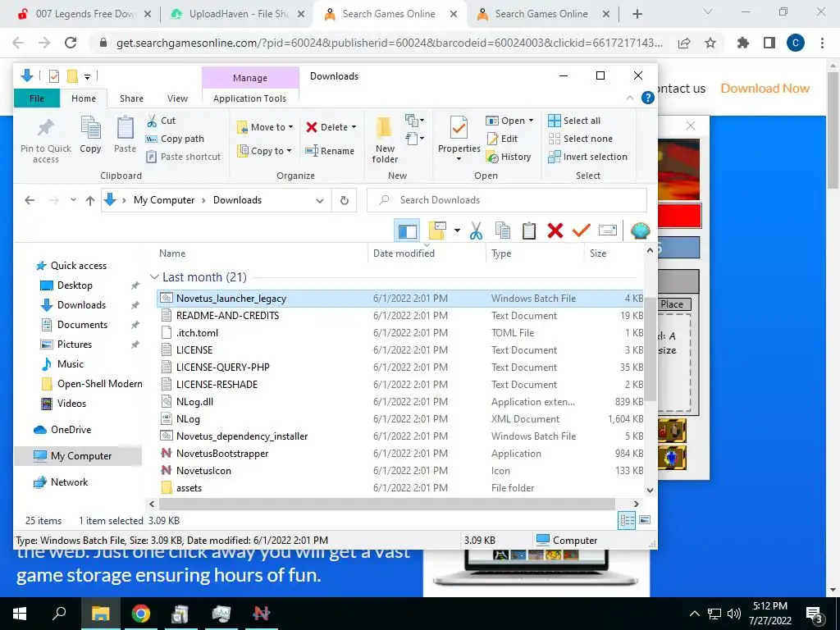This screenshot has width=840, height=630.
Task: Select the View ribbon tab
Action: (x=177, y=98)
